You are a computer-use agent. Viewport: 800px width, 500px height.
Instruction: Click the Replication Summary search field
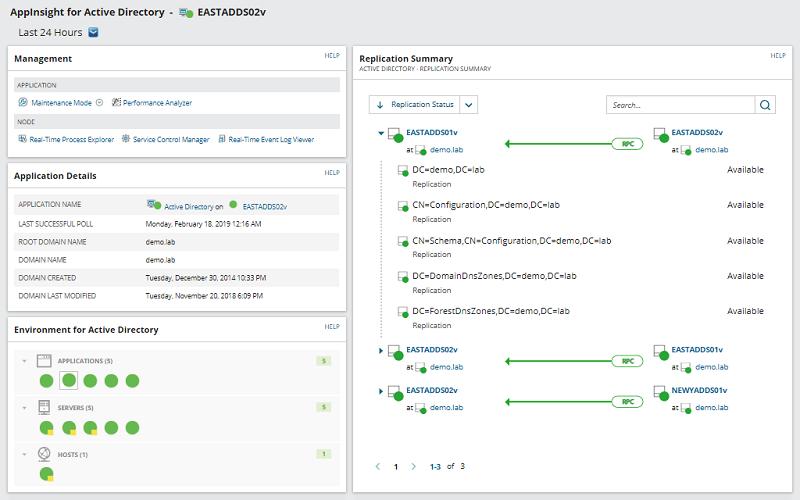coord(680,105)
